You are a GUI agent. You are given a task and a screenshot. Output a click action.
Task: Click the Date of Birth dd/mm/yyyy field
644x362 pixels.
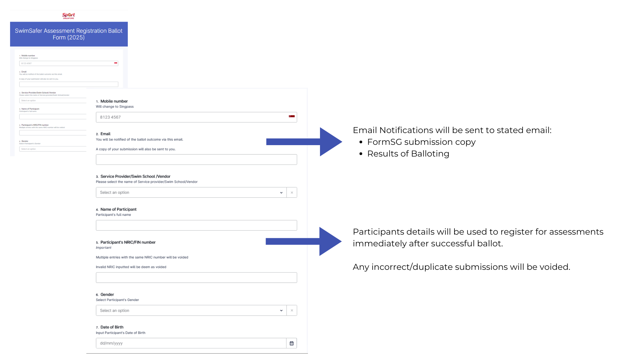point(192,343)
